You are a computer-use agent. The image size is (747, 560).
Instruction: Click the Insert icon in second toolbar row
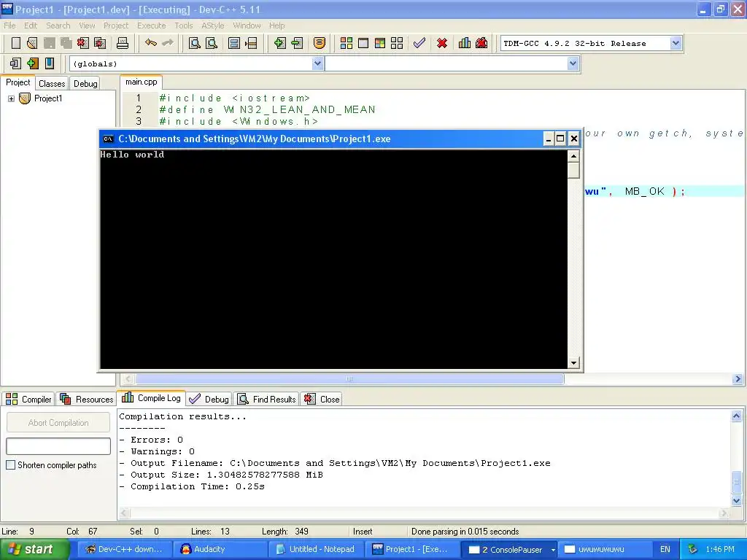coord(16,63)
